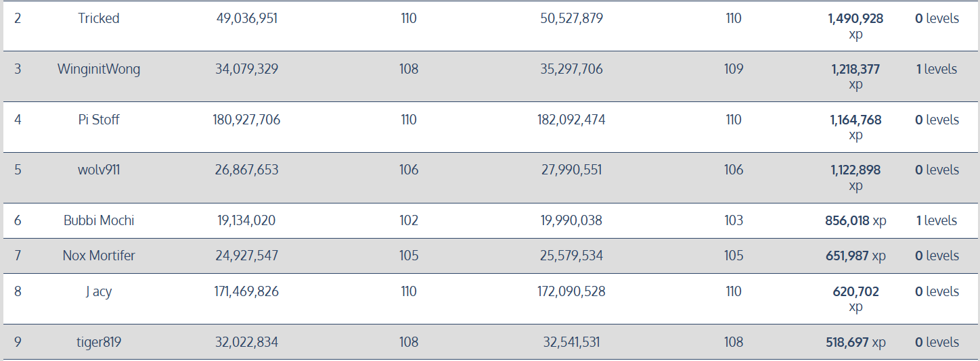Click WinginitWong's ending level 109

(734, 69)
